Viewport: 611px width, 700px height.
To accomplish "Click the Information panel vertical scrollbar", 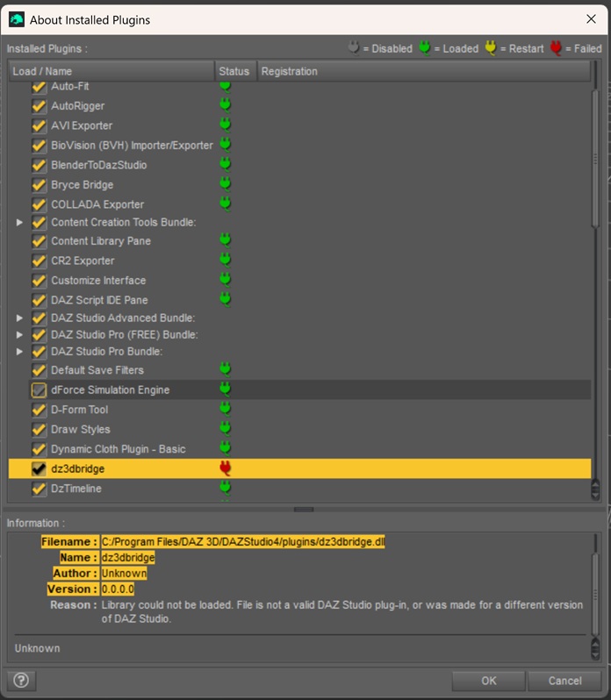I will [595, 594].
